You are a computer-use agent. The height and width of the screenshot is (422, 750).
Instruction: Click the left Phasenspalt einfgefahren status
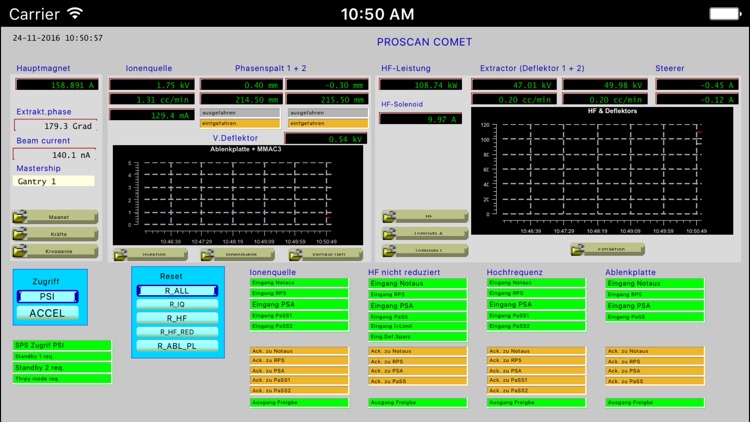click(240, 123)
